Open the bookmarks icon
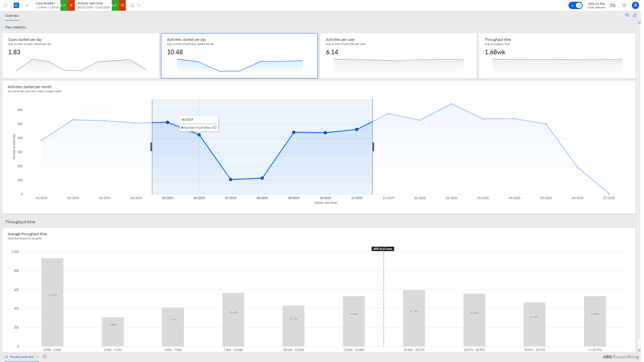The image size is (644, 362). tap(624, 5)
